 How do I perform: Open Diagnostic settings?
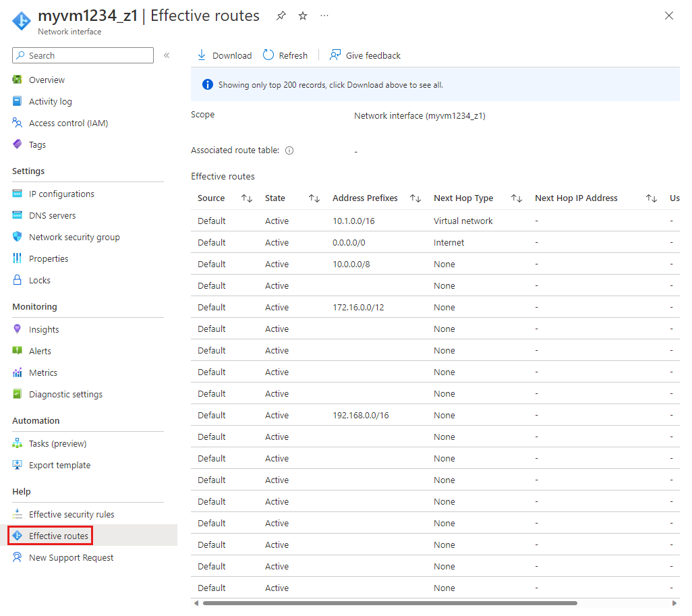[x=65, y=394]
